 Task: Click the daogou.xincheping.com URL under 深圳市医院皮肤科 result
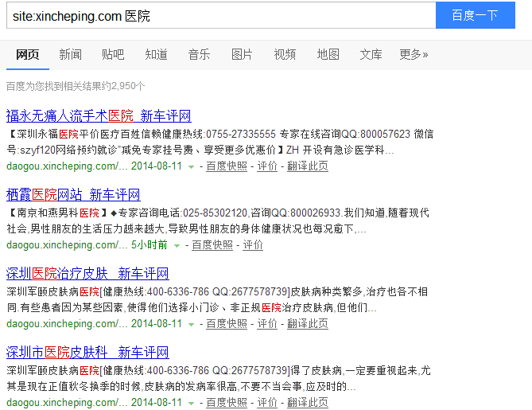click(67, 403)
